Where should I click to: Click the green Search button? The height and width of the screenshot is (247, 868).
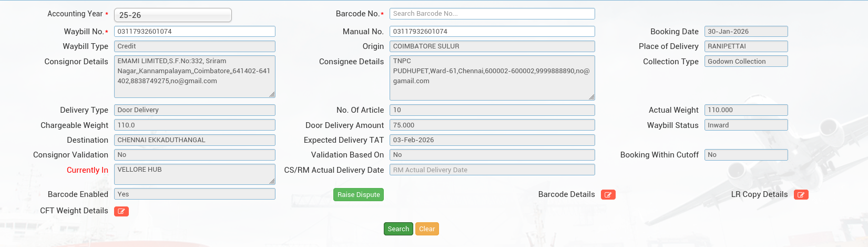tap(398, 229)
